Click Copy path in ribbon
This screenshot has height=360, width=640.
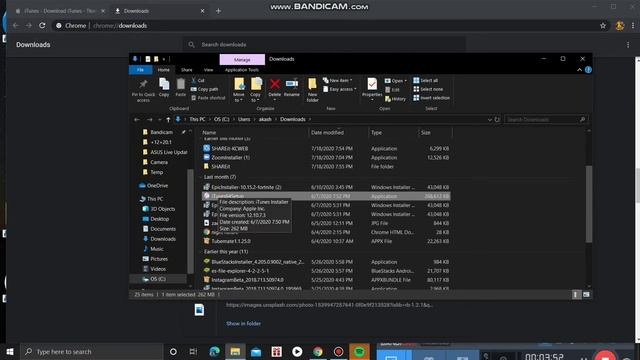205,89
